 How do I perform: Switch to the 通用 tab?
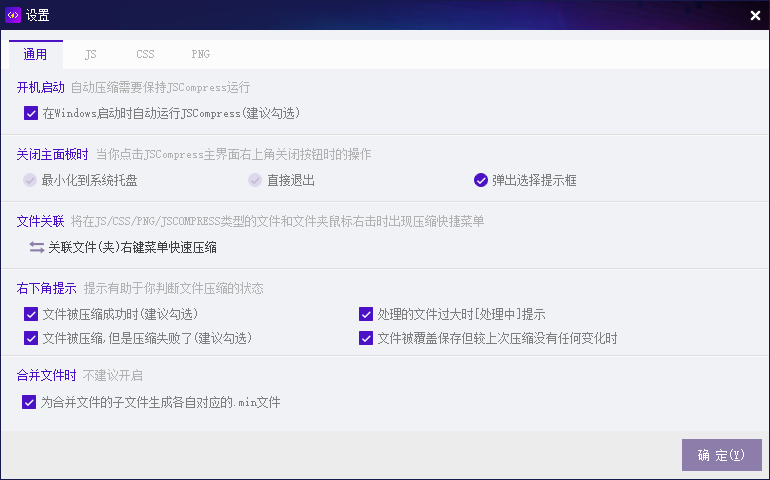click(35, 54)
